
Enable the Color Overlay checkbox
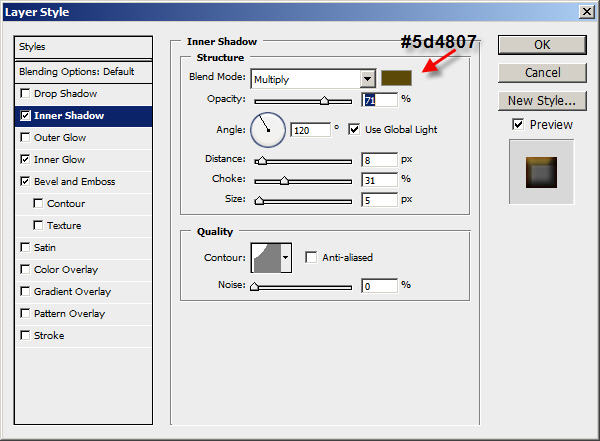[25, 270]
